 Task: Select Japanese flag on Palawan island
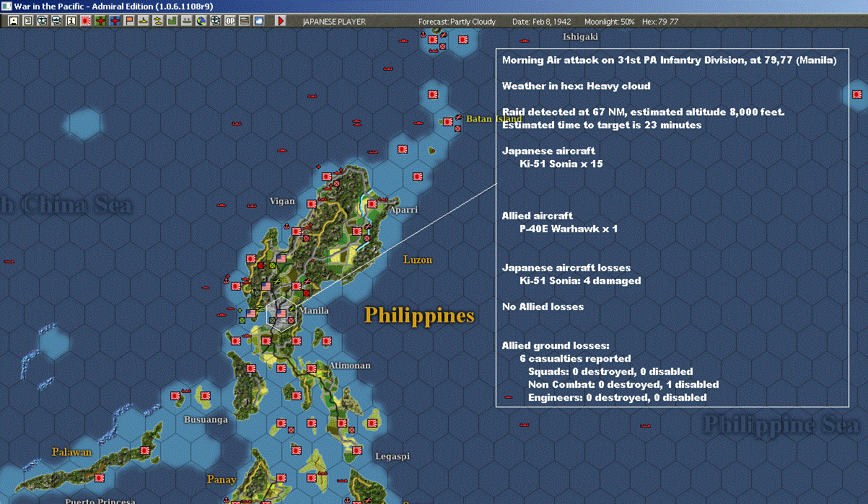145,450
